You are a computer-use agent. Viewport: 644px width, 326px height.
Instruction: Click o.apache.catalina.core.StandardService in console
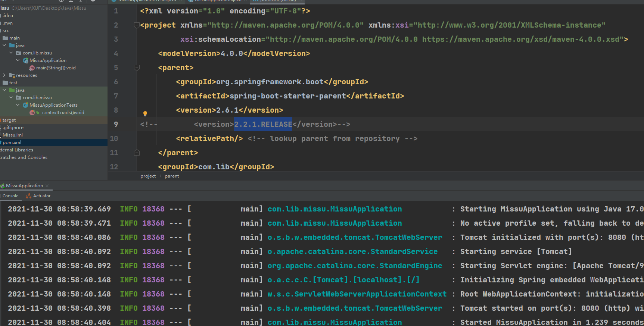click(352, 251)
